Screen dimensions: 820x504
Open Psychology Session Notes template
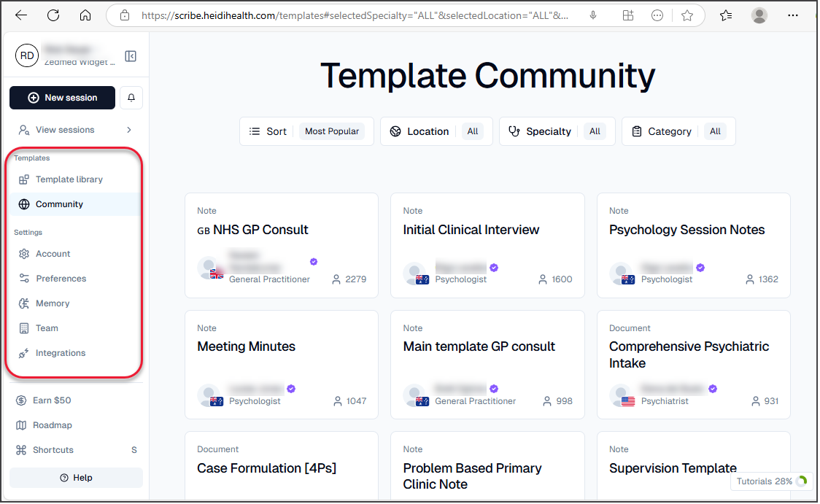click(694, 246)
